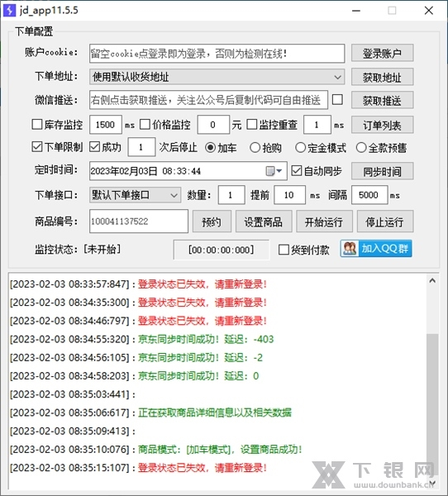Click the jd_app lightning icon in title bar
Screen dimensions: 448x496
click(x=9, y=10)
